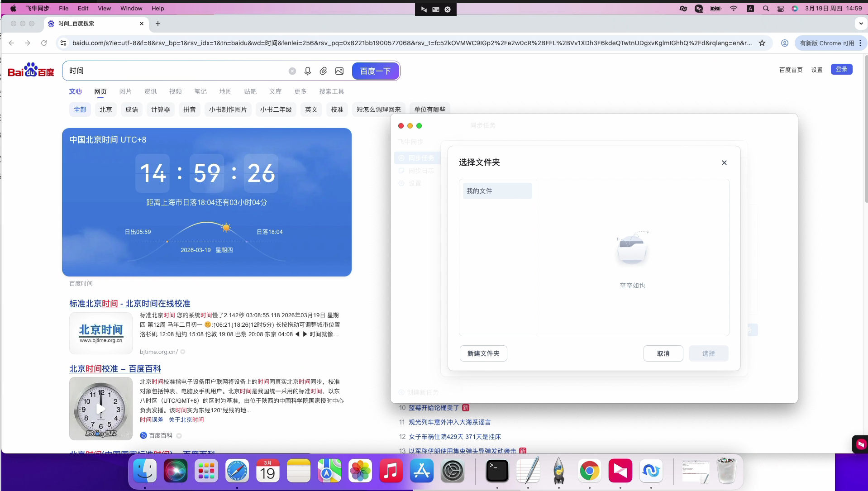Open the Window menu in menu bar
Image resolution: width=868 pixels, height=491 pixels.
[x=131, y=8]
